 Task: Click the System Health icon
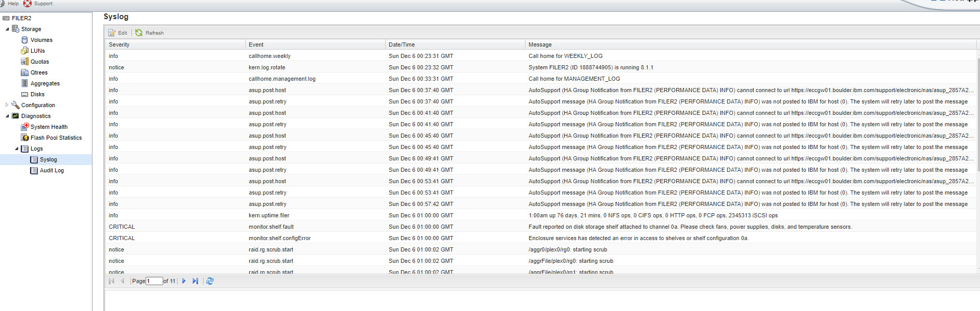click(x=24, y=127)
